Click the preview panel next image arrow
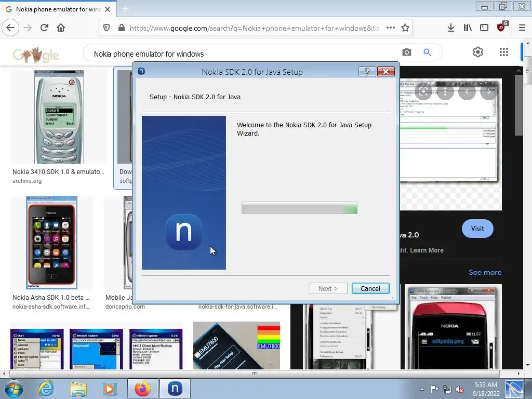Viewport: 532px width, 399px height. tap(488, 91)
